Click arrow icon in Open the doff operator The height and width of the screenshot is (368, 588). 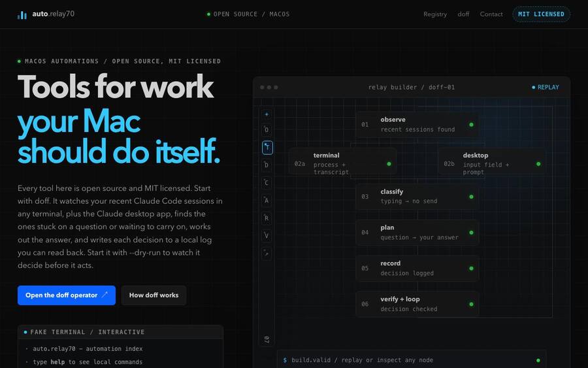[x=105, y=295]
